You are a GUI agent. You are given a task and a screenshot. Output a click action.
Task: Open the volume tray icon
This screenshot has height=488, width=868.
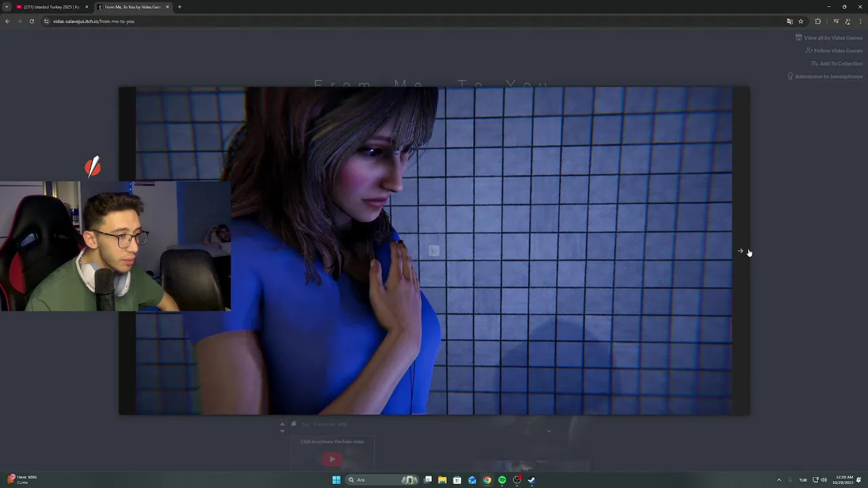pyautogui.click(x=824, y=480)
